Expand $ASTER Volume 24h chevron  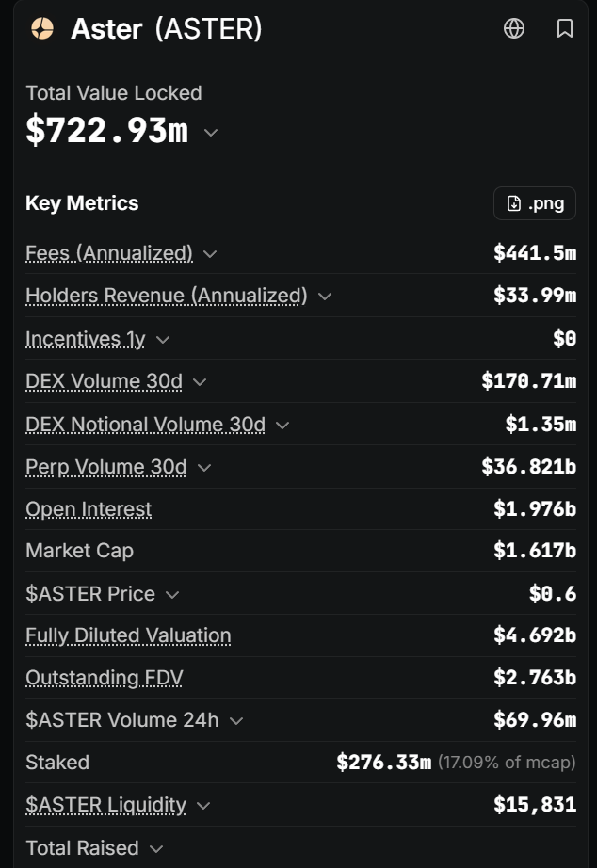coord(236,721)
